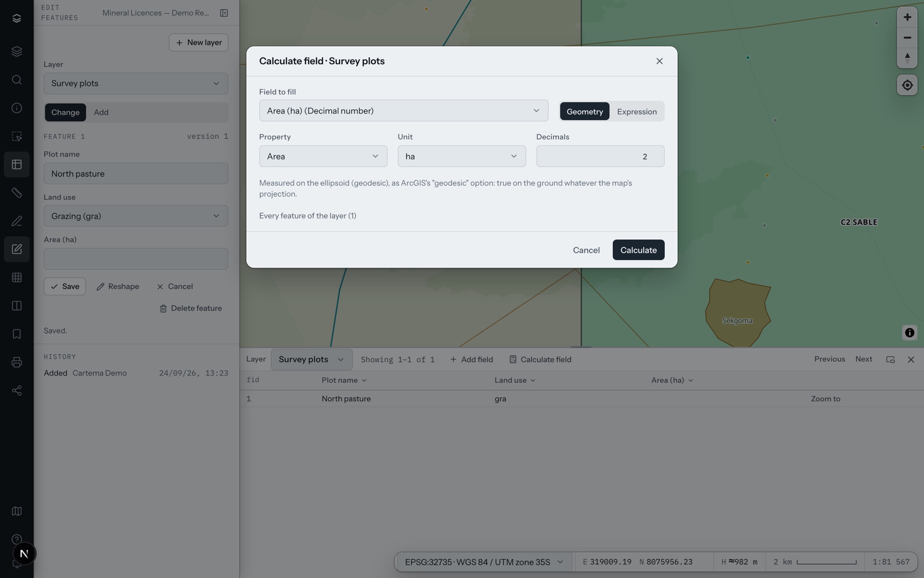Select the pencil draw tool in sidebar

(16, 221)
